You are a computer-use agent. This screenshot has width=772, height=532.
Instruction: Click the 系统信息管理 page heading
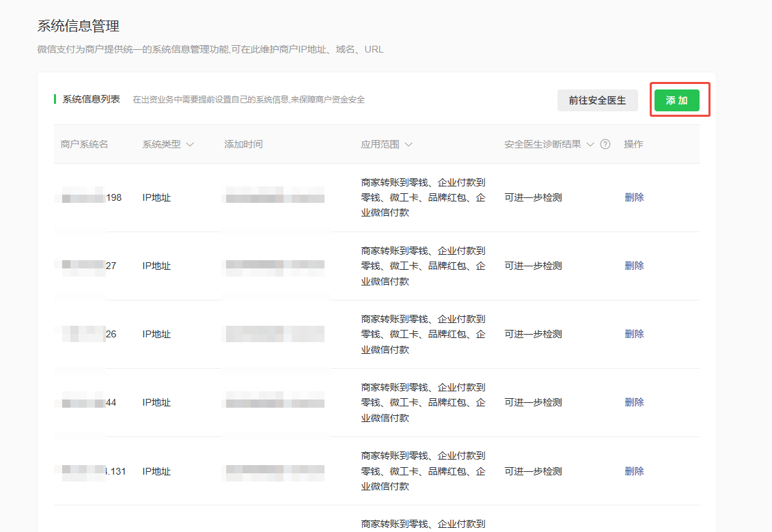click(78, 27)
